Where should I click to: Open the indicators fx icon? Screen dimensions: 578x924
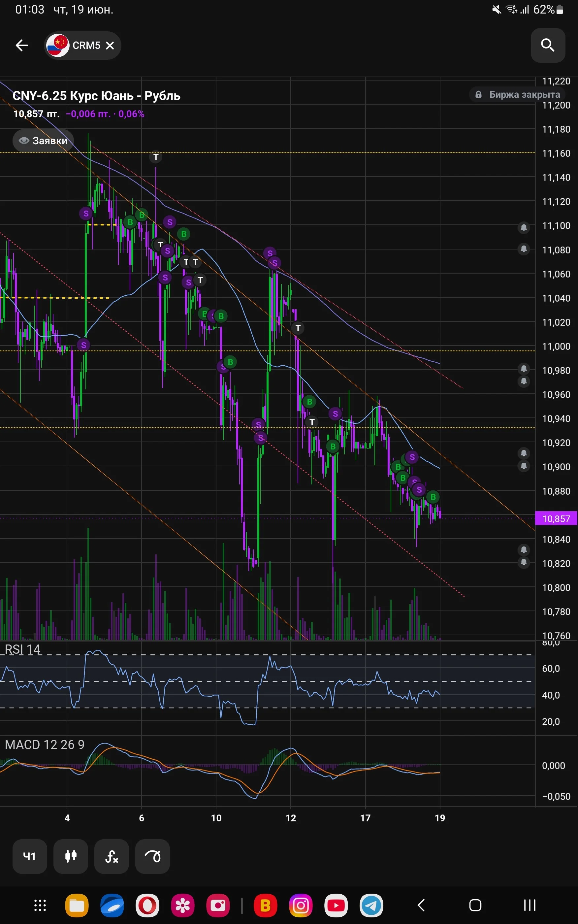pos(112,856)
